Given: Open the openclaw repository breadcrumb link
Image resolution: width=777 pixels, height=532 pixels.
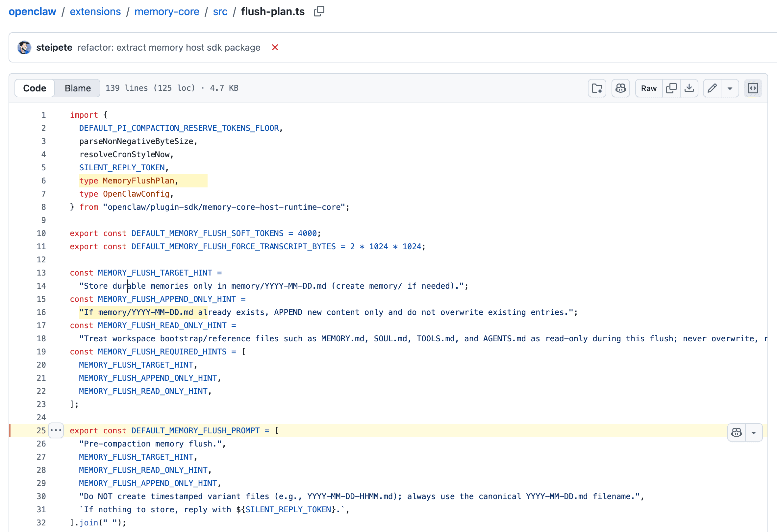Looking at the screenshot, I should (33, 12).
